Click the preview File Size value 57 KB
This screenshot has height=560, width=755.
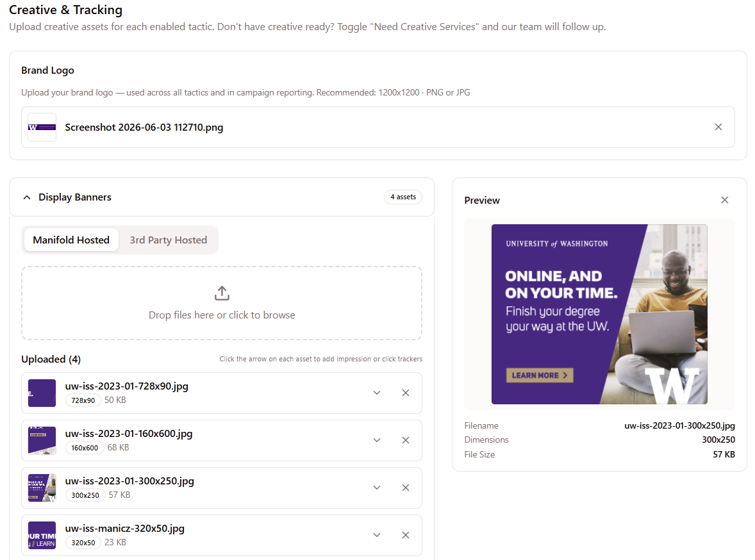724,454
